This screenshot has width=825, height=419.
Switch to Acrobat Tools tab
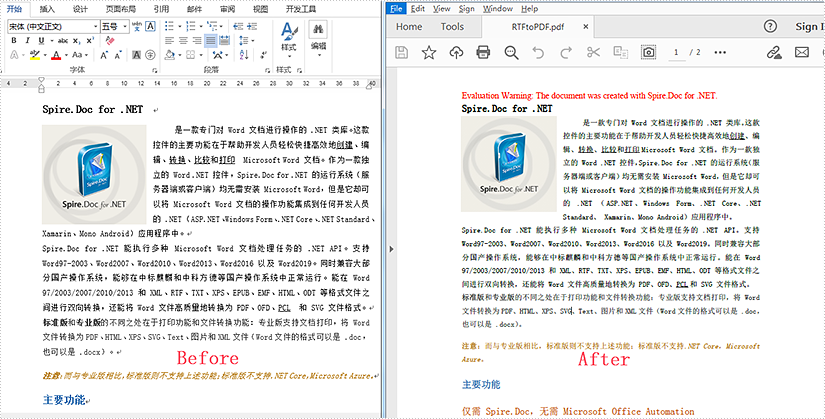452,27
